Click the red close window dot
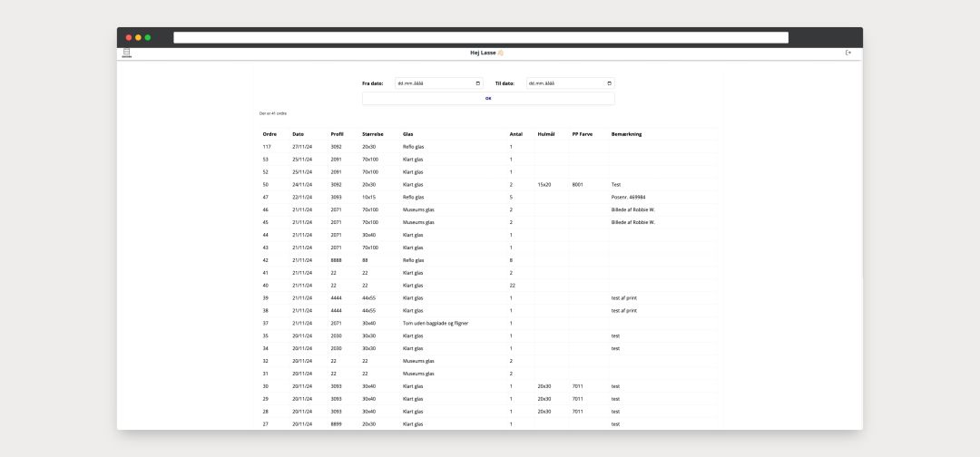 [x=129, y=37]
